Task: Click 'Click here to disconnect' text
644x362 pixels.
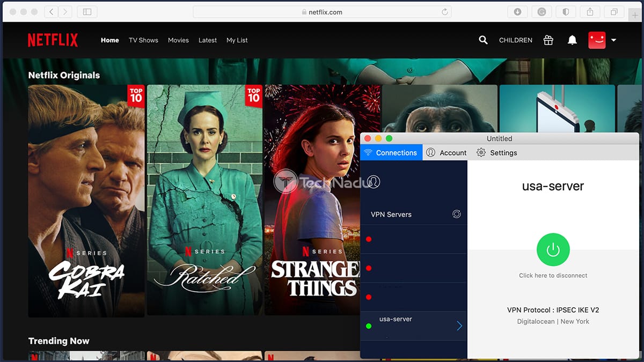Action: point(553,275)
